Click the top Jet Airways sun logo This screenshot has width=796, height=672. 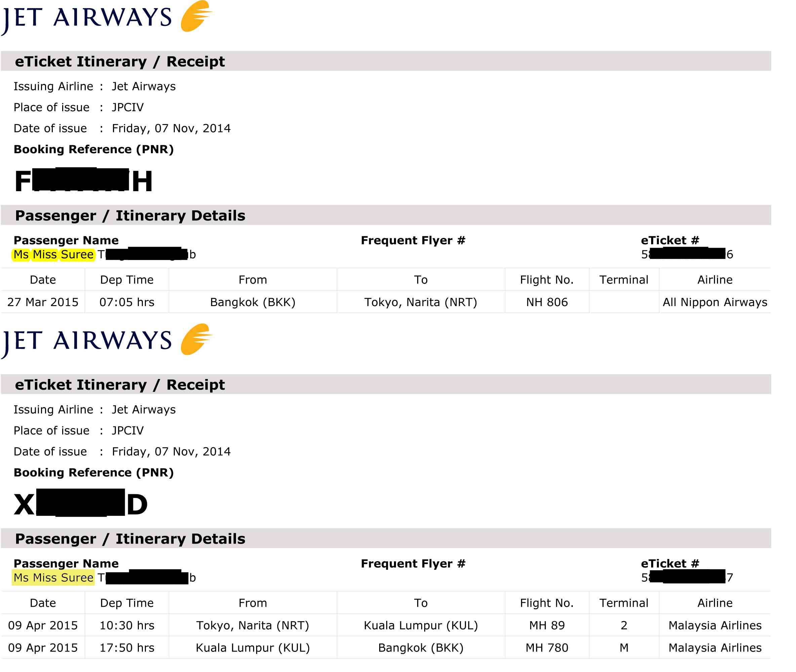(196, 16)
